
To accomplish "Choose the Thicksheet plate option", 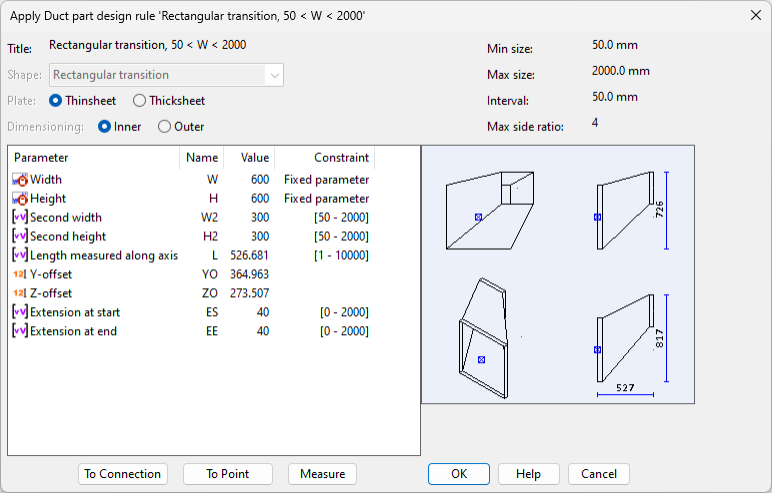I will (140, 101).
